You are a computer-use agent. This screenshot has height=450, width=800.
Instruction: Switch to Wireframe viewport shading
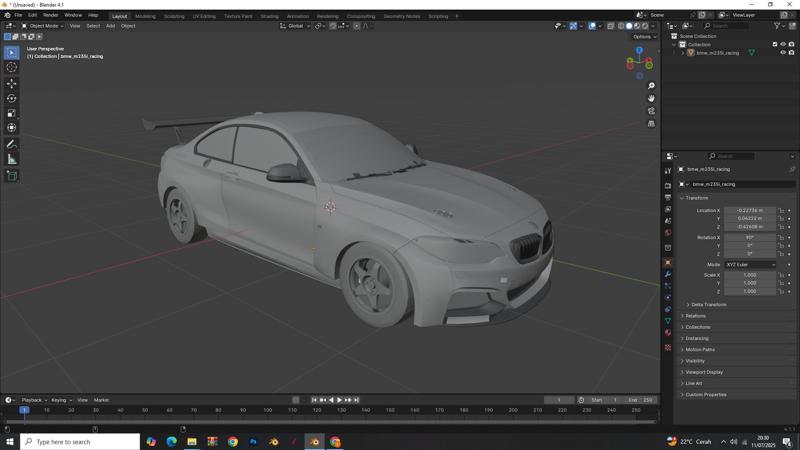point(621,26)
